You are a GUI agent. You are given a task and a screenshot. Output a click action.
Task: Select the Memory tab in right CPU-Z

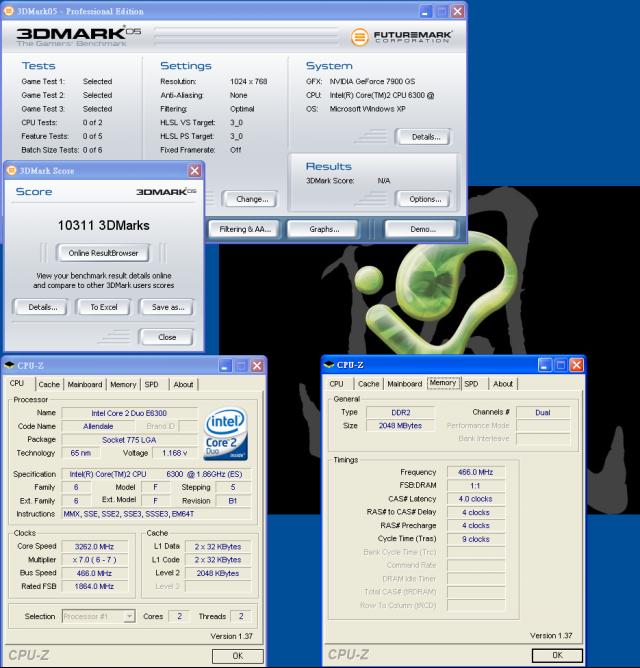443,383
